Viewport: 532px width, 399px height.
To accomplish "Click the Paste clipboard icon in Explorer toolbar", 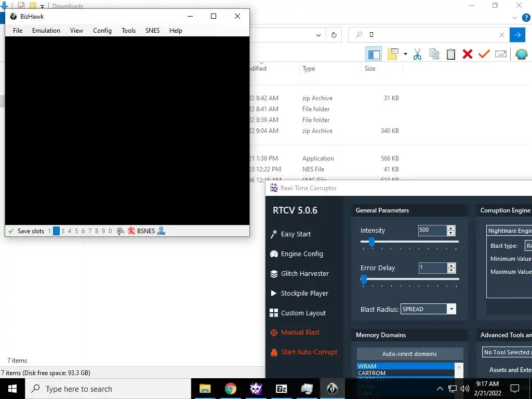I will pyautogui.click(x=451, y=54).
